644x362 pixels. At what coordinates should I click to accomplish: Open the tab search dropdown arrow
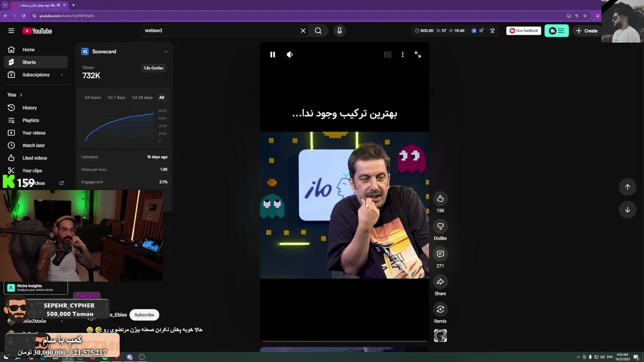tap(5, 5)
